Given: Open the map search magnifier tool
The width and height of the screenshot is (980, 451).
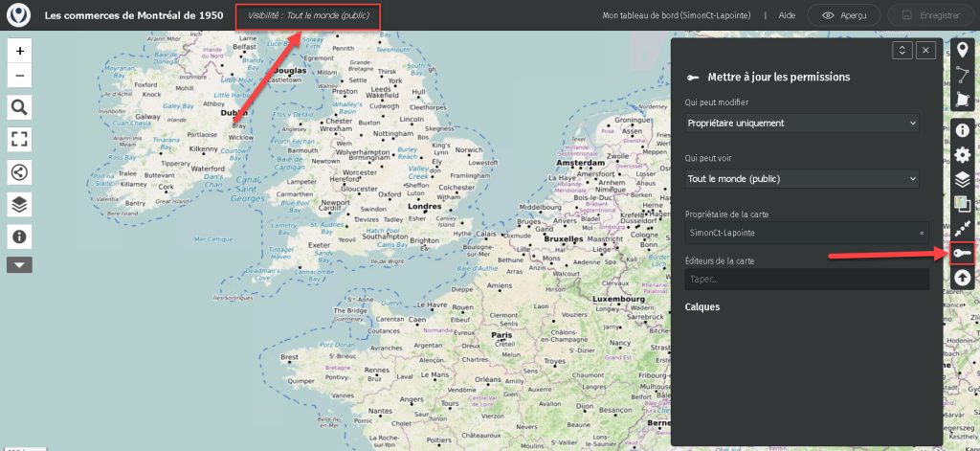Looking at the screenshot, I should coord(19,106).
